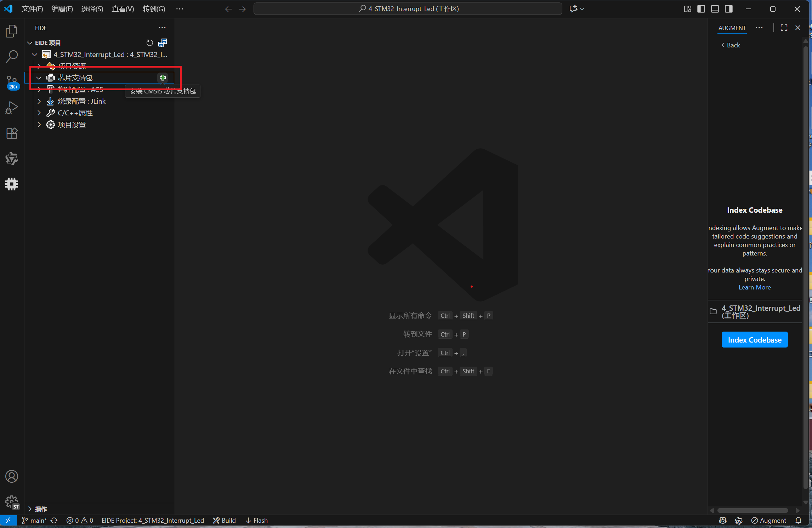
Task: Open the Extensions view
Action: click(12, 133)
